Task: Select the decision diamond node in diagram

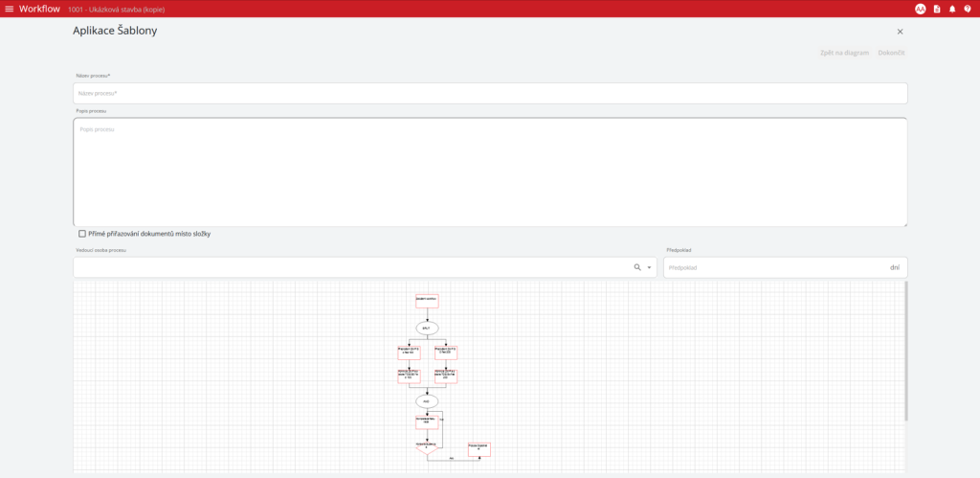Action: click(x=427, y=448)
